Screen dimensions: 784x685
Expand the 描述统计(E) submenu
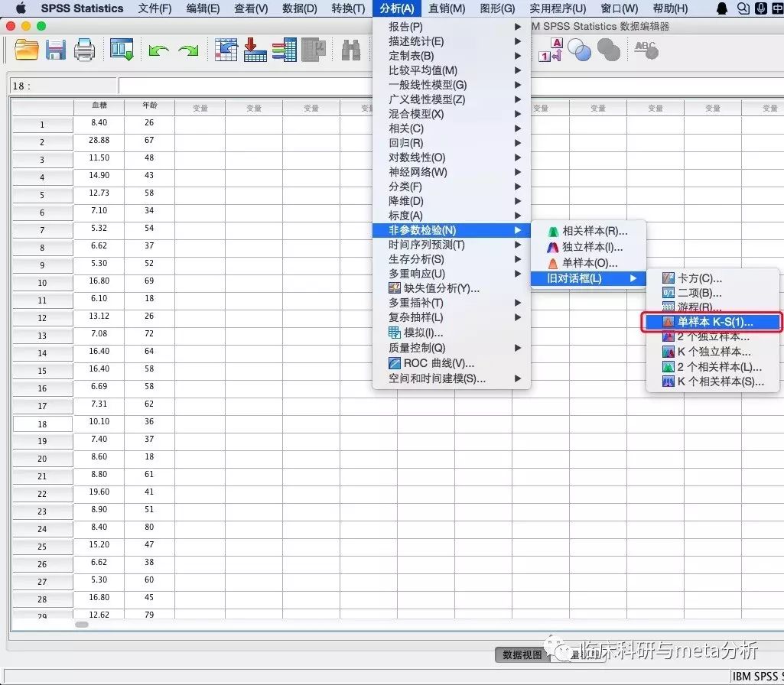click(x=451, y=41)
